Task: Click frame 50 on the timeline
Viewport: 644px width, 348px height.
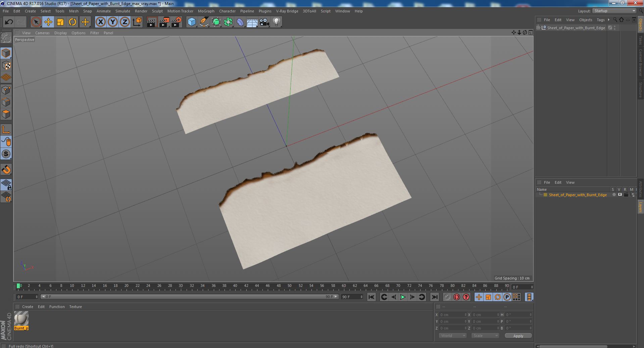Action: coord(289,286)
